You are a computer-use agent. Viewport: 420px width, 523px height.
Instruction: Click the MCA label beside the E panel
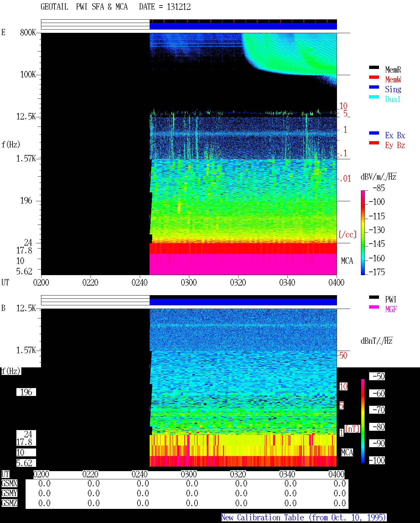[347, 261]
